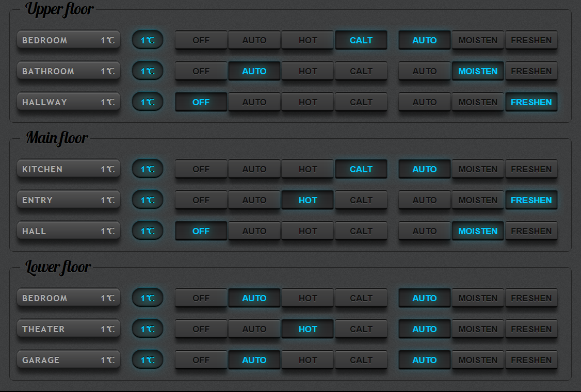Choose MOISTEN for the Hallway
581x392 pixels.
coord(478,102)
